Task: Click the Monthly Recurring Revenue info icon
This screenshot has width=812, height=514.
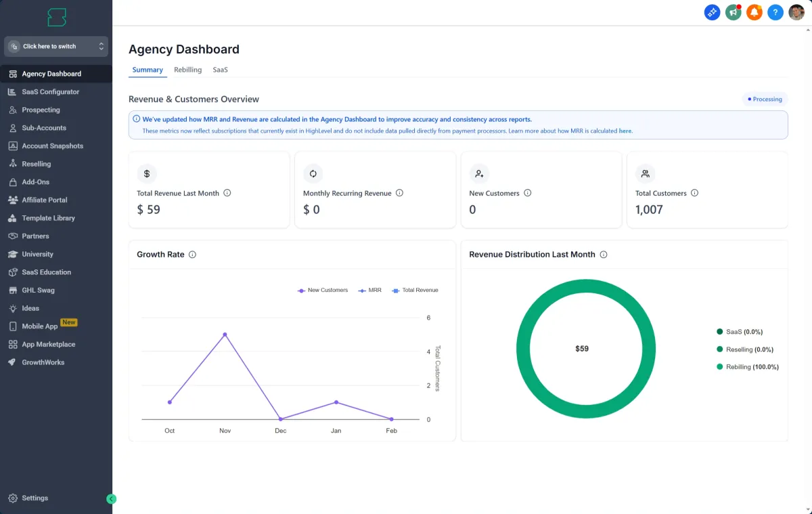Action: coord(399,193)
